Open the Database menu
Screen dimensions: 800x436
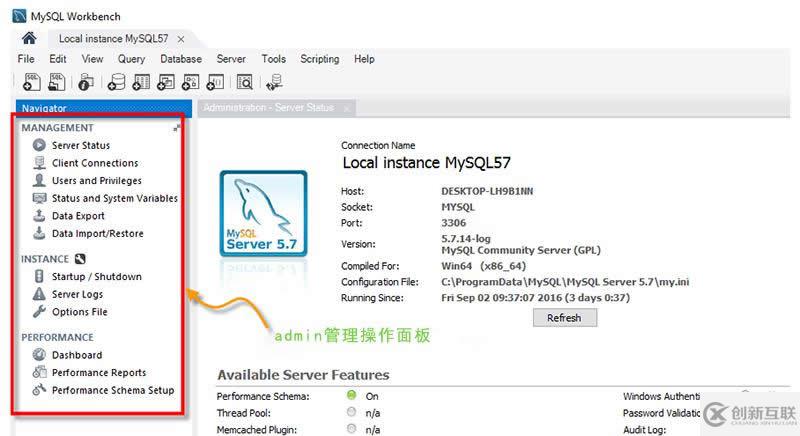(181, 59)
